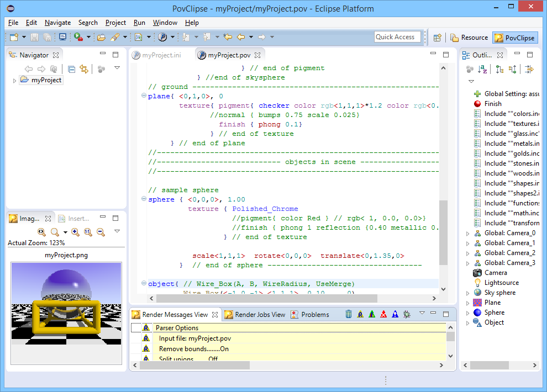Maximize the editor area

446,54
